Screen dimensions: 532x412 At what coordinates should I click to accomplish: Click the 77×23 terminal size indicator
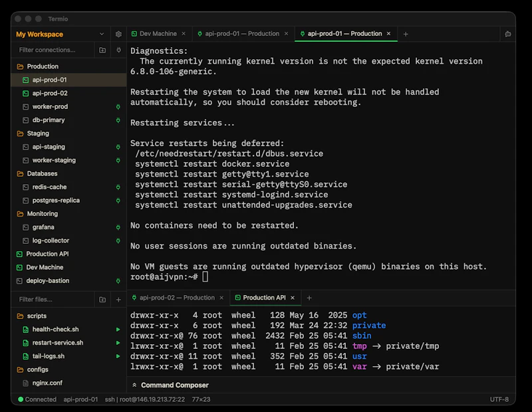(x=201, y=399)
